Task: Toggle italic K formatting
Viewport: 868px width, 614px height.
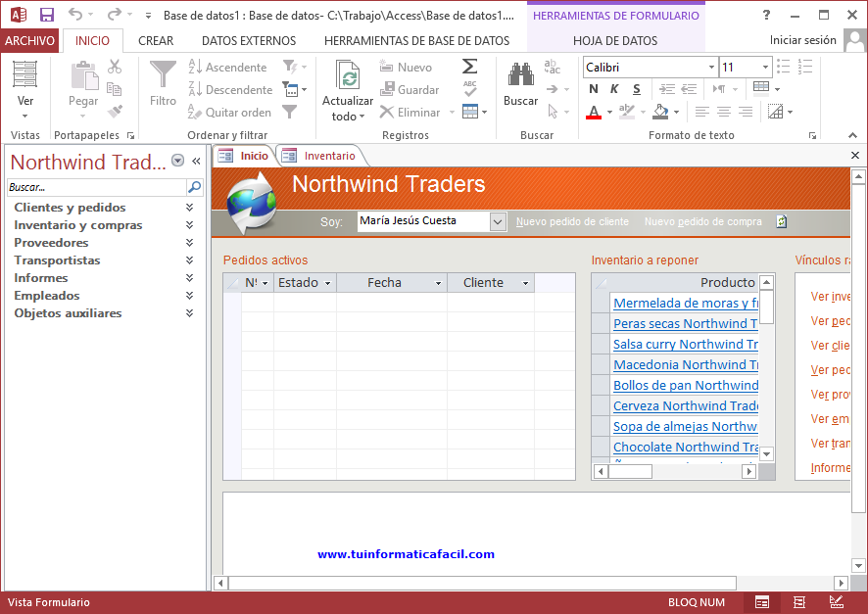Action: (614, 89)
